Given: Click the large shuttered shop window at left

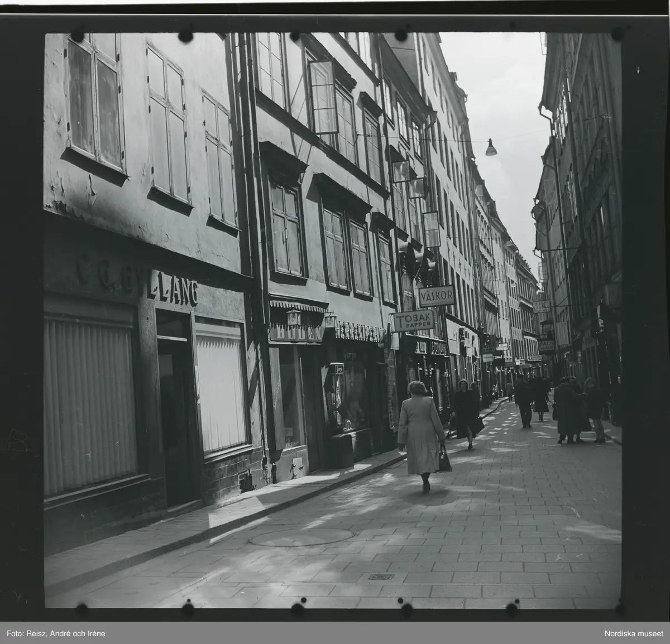Looking at the screenshot, I should [x=90, y=405].
